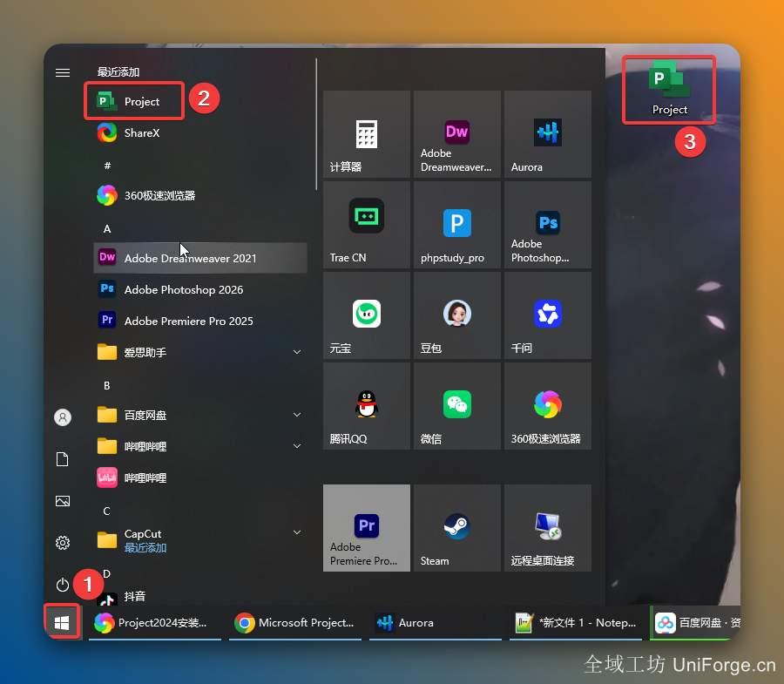Switch to Aurora in the taskbar
The height and width of the screenshot is (684, 784).
[x=435, y=623]
